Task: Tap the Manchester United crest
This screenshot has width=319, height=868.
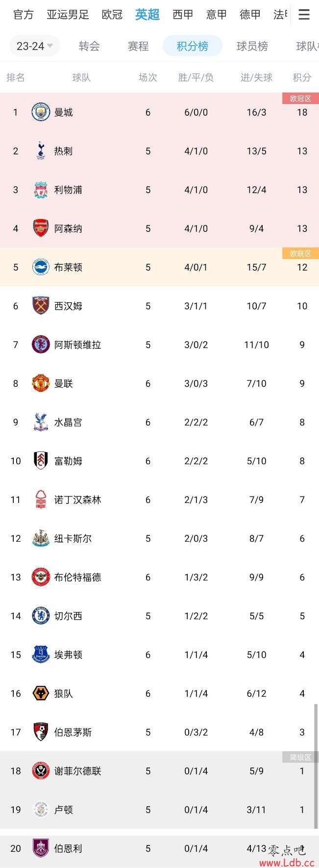Action: click(x=41, y=383)
